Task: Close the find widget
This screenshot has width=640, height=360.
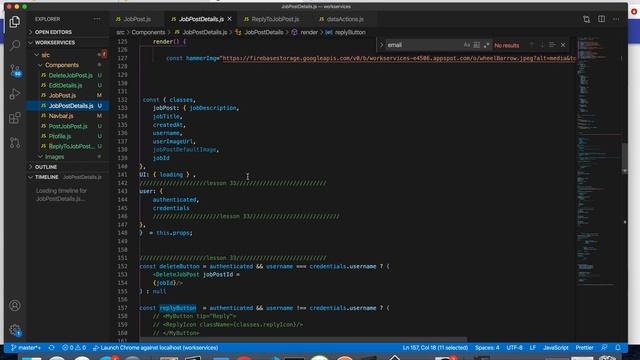Action: (563, 45)
